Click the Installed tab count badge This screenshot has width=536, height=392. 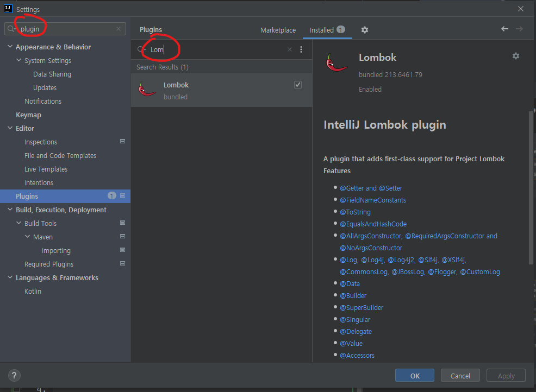point(341,30)
